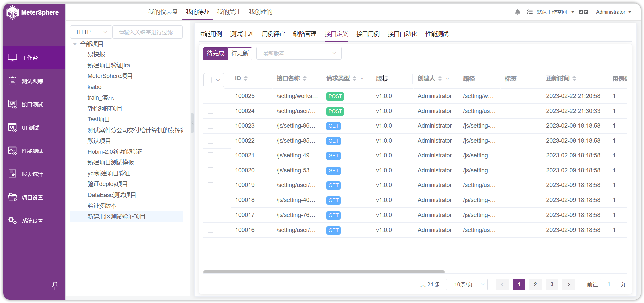Open the Administrator user menu
The width and height of the screenshot is (644, 303).
[613, 12]
